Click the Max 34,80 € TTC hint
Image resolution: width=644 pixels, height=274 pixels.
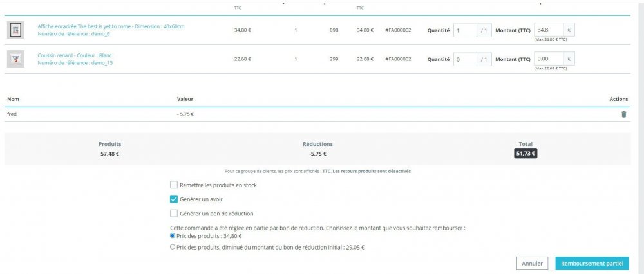[551, 40]
